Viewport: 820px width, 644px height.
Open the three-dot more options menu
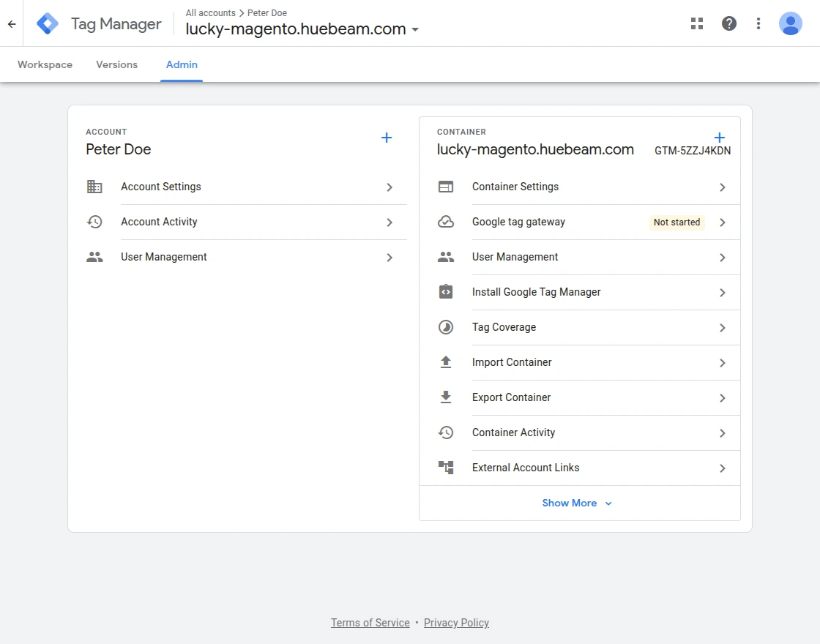[x=758, y=23]
